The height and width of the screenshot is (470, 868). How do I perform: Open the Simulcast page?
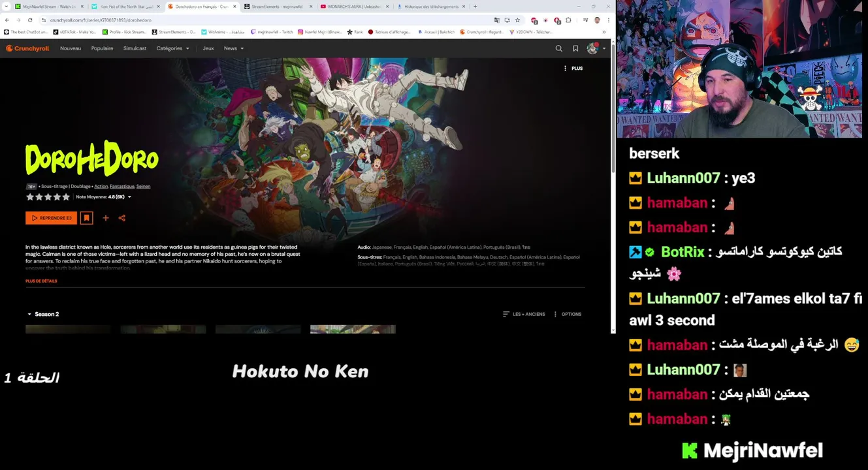click(x=135, y=48)
